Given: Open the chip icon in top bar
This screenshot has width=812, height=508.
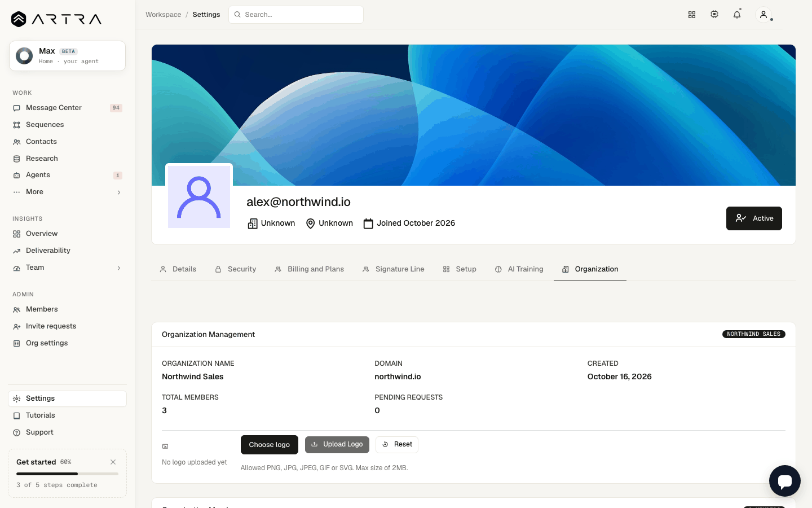Looking at the screenshot, I should 714,15.
